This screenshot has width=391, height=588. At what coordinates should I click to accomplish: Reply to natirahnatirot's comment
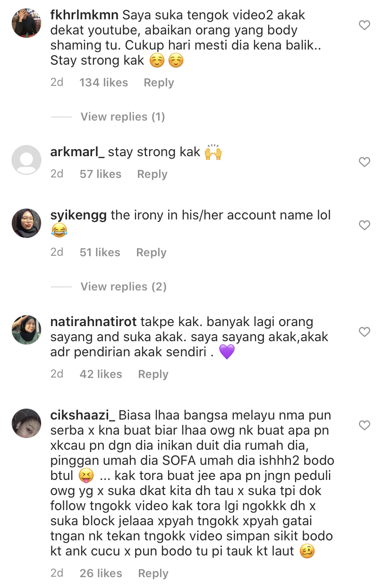(x=153, y=374)
